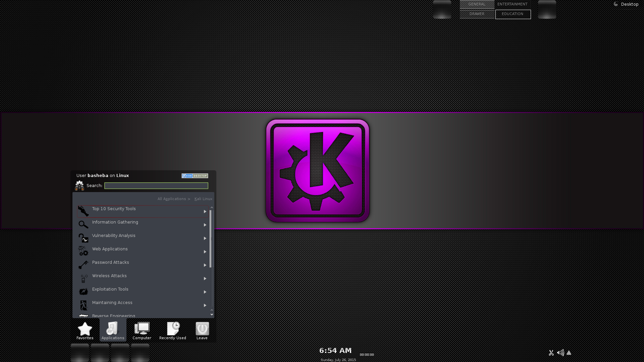Switch to the Favorites tab
Image resolution: width=644 pixels, height=362 pixels.
coord(85,331)
